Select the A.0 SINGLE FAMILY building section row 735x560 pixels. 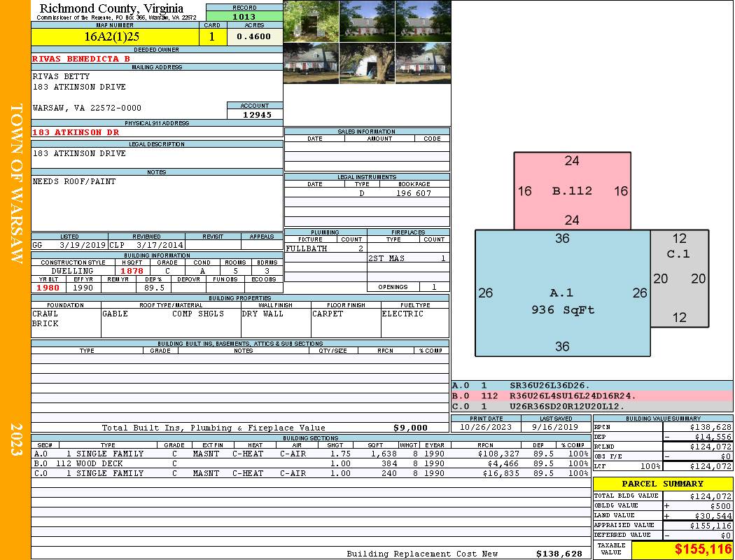click(x=311, y=454)
